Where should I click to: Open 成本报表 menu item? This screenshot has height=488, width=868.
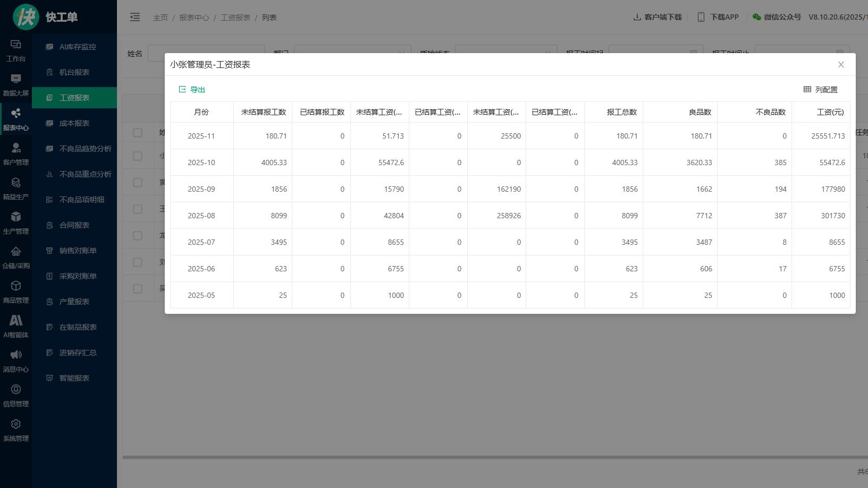coord(74,123)
